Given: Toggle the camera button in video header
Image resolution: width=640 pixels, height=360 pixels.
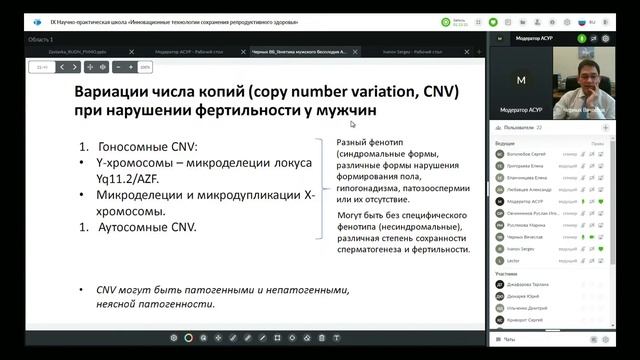Looking at the screenshot, I should tap(593, 38).
